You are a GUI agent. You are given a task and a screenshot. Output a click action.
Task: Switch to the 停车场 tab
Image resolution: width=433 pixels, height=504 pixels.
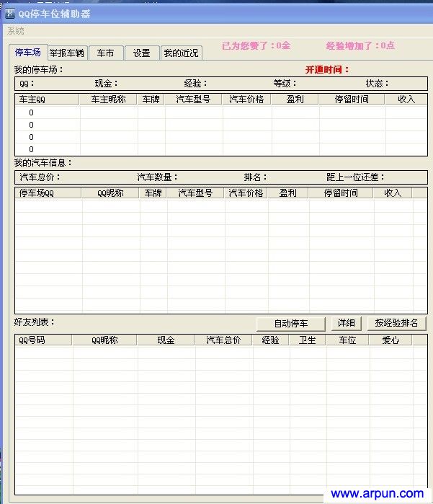click(x=28, y=52)
